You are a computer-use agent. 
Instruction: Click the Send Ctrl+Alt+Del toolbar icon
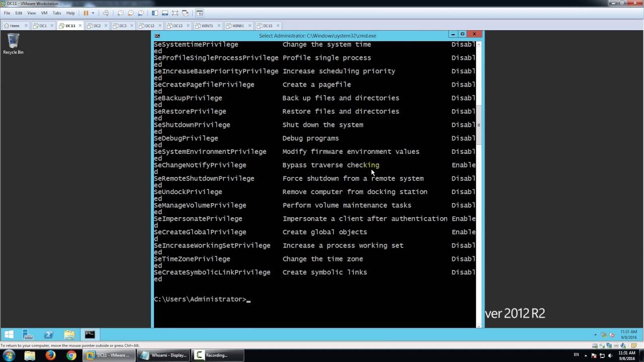click(106, 13)
